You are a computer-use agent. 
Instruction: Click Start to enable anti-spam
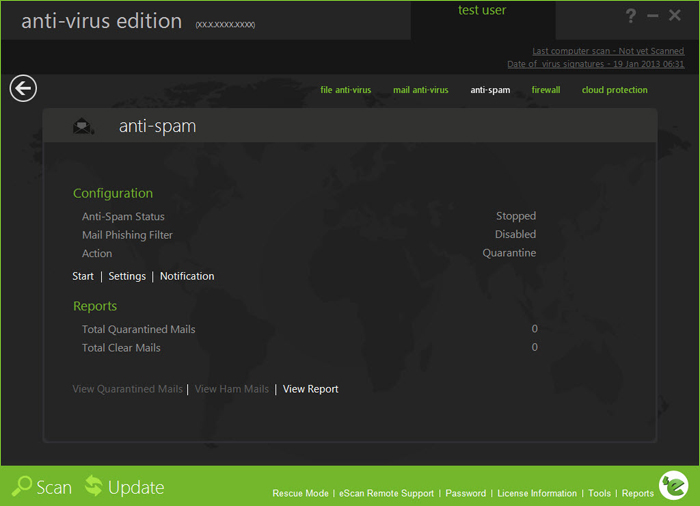pyautogui.click(x=83, y=276)
